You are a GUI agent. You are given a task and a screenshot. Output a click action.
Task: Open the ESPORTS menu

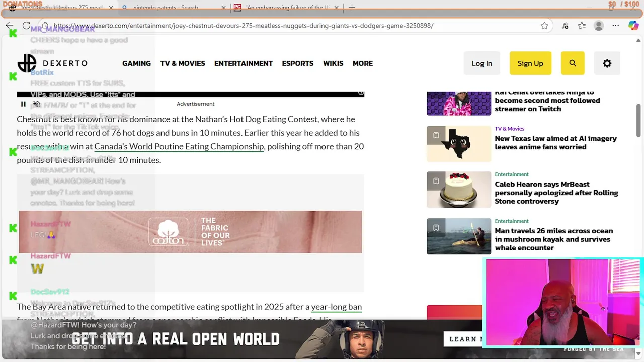coord(297,63)
